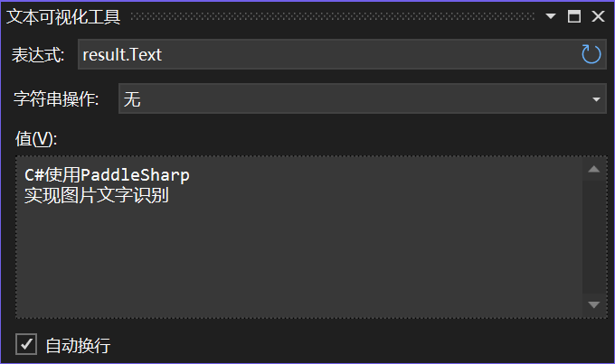Viewport: 615px width, 364px height.
Task: Click the dotted grip area of title bar
Action: (333, 16)
